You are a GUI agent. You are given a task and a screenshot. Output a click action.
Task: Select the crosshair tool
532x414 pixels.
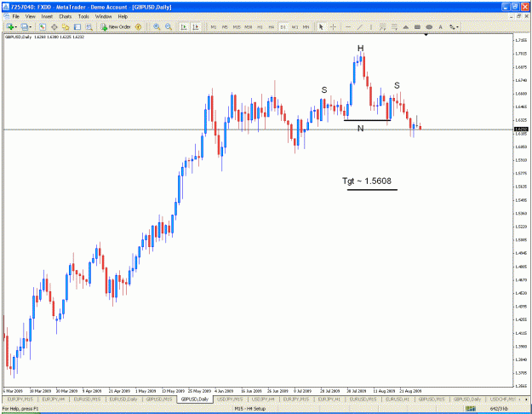point(333,26)
